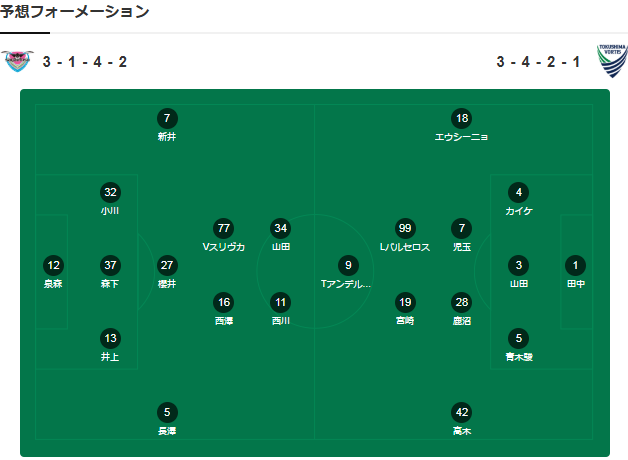Select player number 12 泉森 marker
The width and height of the screenshot is (628, 460).
click(x=54, y=265)
